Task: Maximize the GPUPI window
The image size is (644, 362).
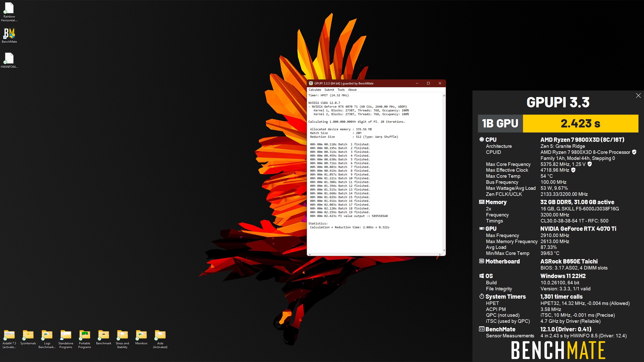Action: coord(428,83)
